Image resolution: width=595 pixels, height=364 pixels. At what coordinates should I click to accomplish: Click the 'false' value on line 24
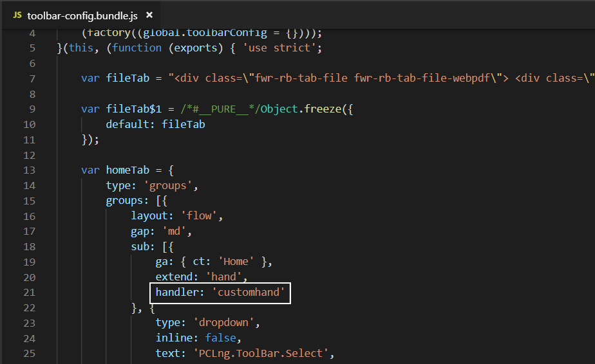(220, 338)
